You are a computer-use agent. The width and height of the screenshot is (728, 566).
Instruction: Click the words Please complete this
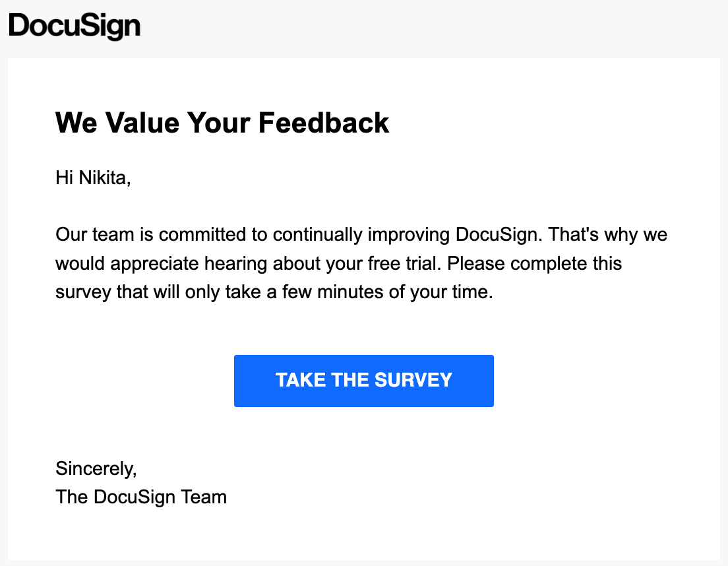click(534, 264)
